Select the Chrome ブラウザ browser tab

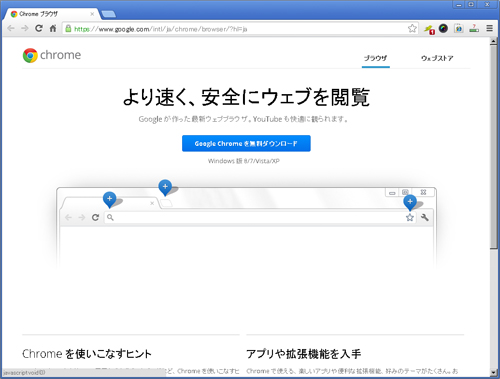tap(52, 14)
